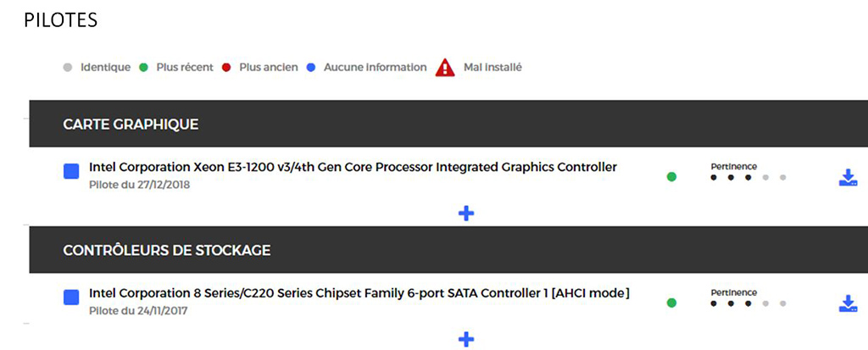
Task: Click the red Mal installé warning icon
Action: coord(445,68)
